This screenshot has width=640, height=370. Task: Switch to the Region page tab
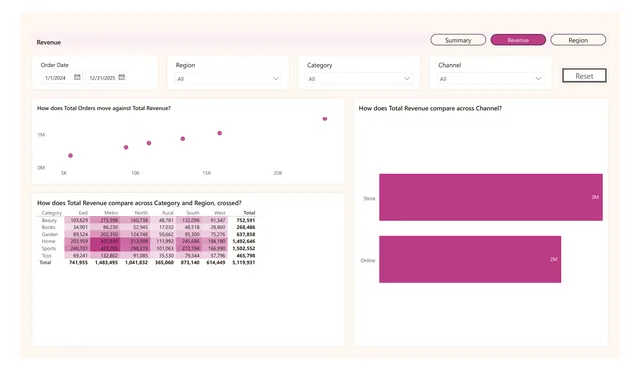pyautogui.click(x=578, y=40)
